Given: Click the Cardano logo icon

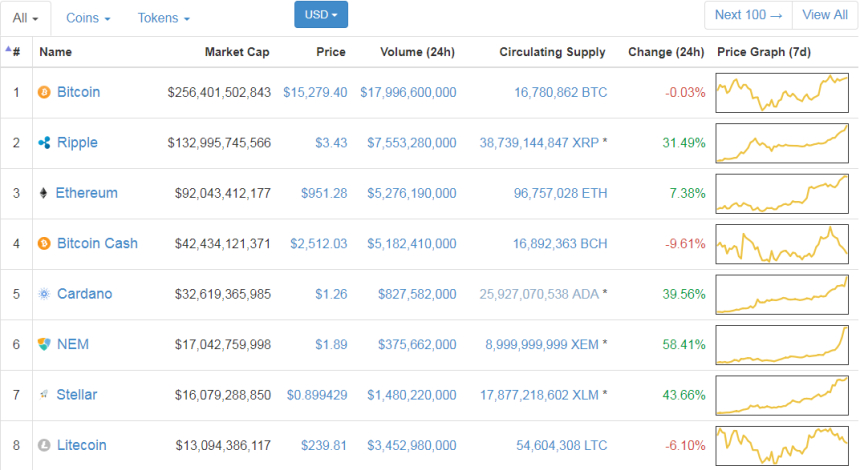Looking at the screenshot, I should tap(43, 294).
